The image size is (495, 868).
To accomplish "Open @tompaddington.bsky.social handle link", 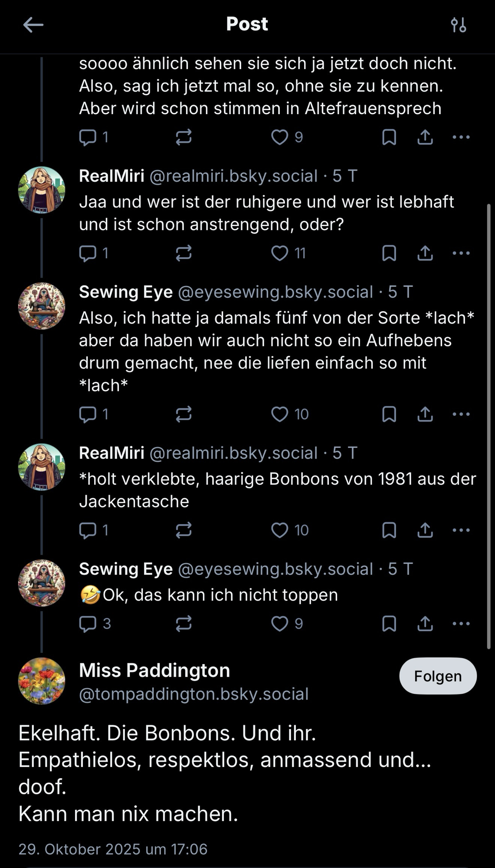I will pyautogui.click(x=193, y=694).
